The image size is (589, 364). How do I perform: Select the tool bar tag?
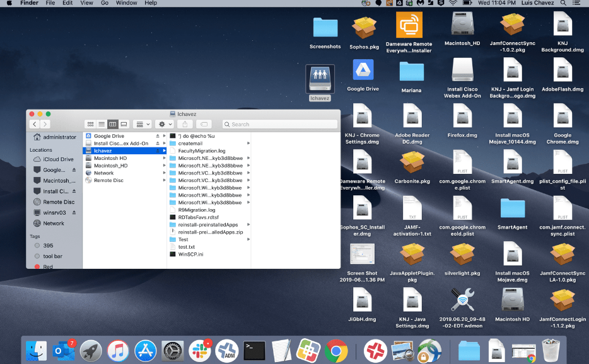click(x=49, y=256)
